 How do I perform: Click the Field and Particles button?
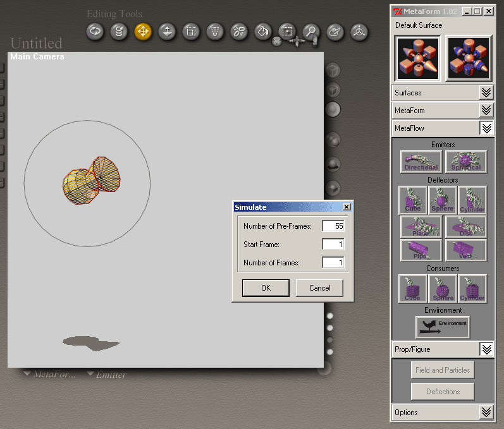(443, 370)
